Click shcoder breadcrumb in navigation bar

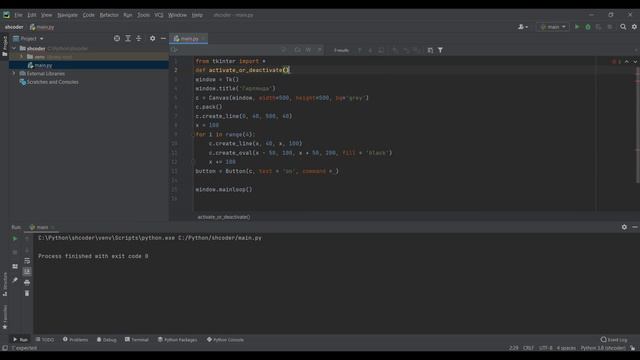coord(14,27)
